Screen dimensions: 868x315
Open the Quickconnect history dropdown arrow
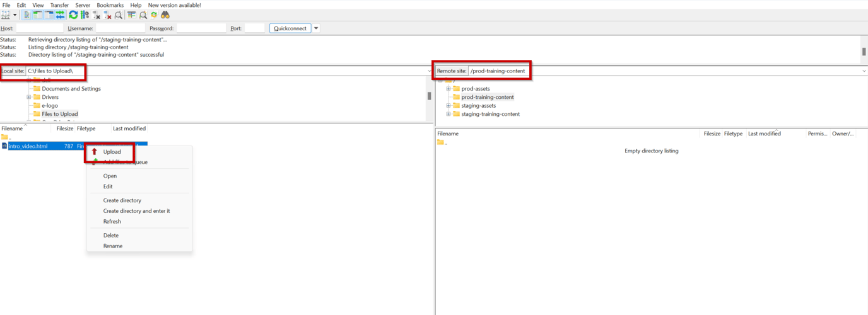pyautogui.click(x=316, y=28)
